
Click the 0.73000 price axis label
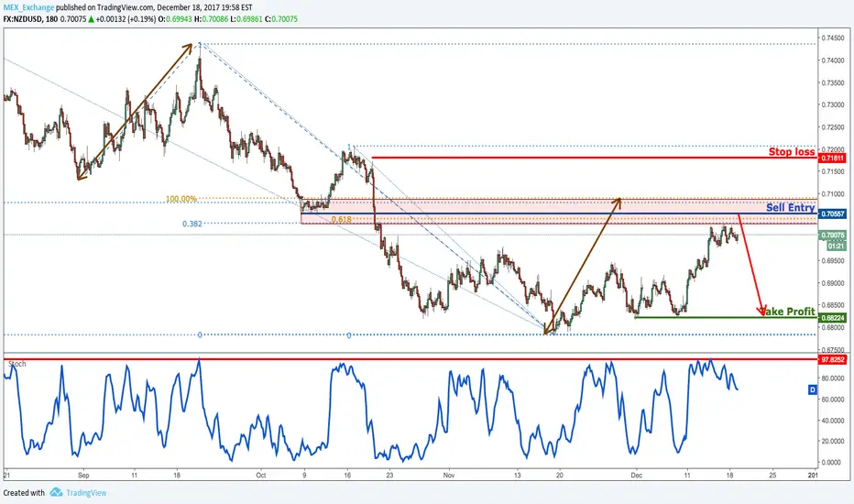click(x=833, y=104)
